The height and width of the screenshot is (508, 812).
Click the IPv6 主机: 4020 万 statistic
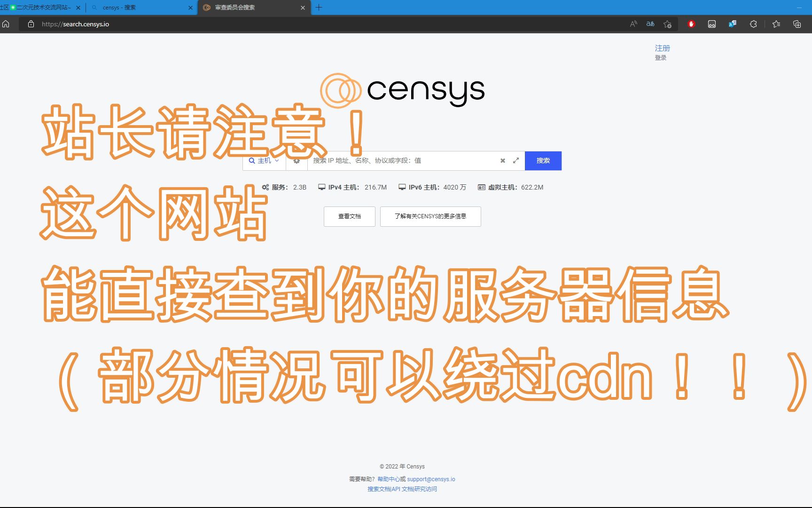(x=432, y=187)
